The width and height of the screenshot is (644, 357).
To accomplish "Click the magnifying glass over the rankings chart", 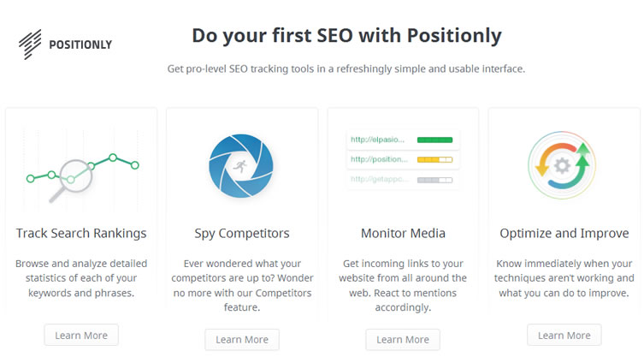I will click(x=71, y=180).
